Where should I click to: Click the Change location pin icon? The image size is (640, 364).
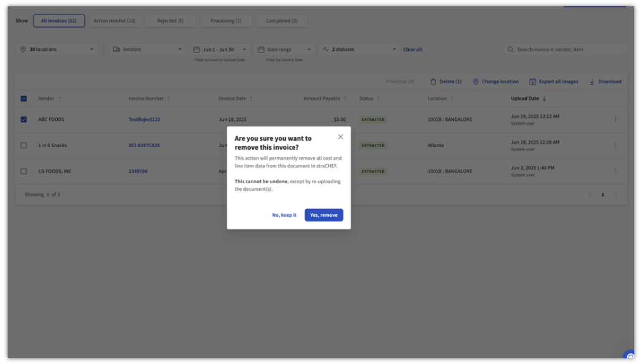point(476,82)
